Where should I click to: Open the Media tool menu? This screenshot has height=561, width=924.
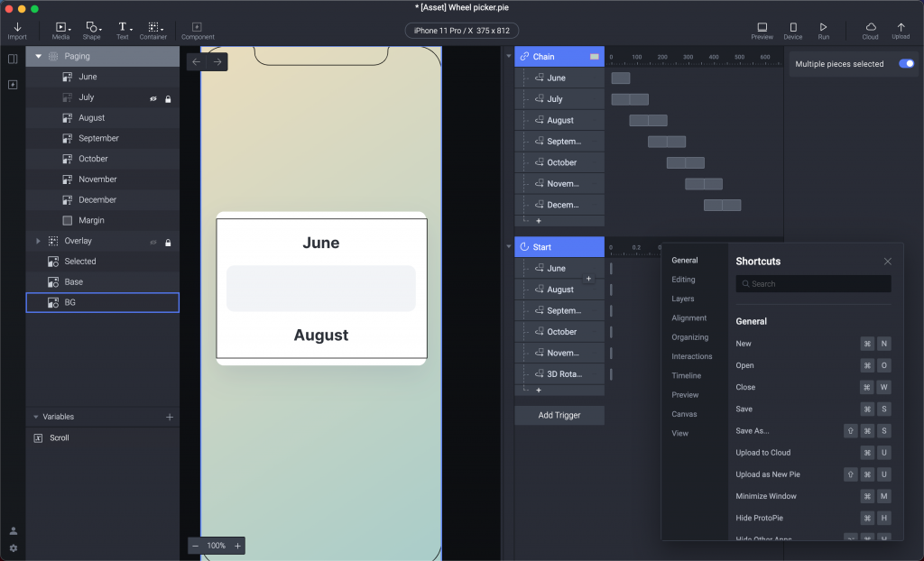coord(60,31)
